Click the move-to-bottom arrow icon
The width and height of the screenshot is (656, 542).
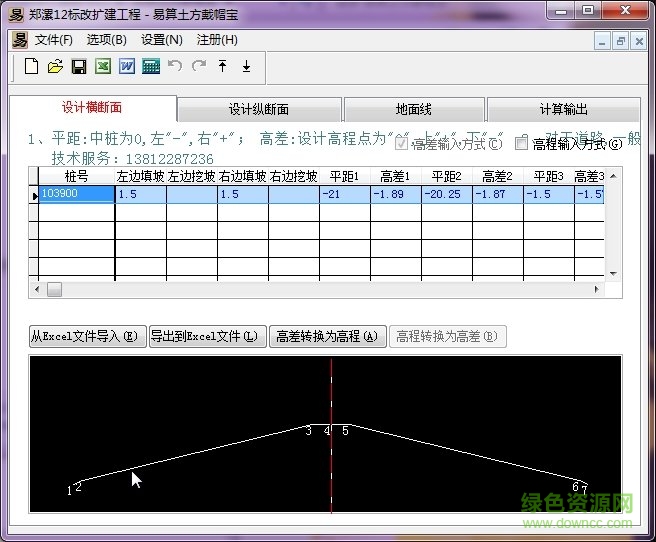tap(246, 67)
